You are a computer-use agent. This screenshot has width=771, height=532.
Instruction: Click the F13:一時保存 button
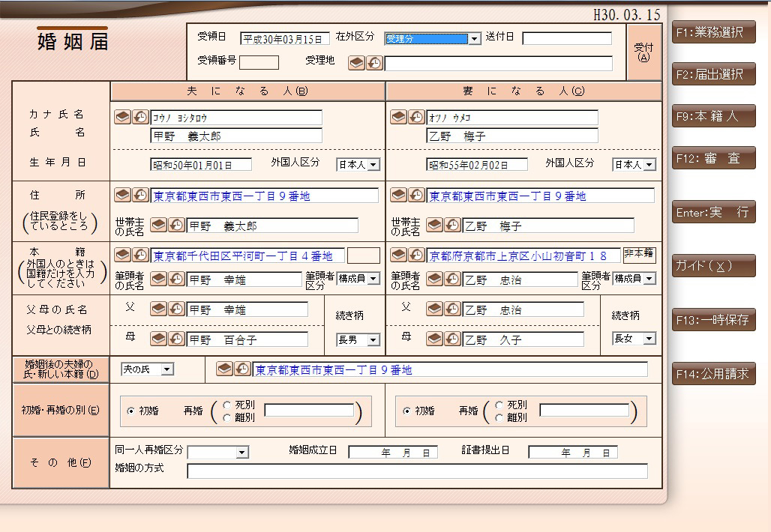(x=713, y=320)
